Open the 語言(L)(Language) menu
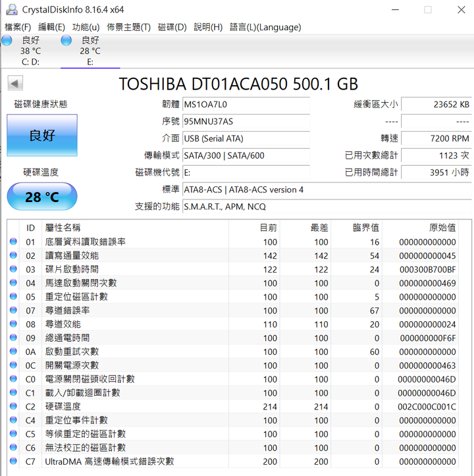The width and height of the screenshot is (474, 476). [x=265, y=27]
